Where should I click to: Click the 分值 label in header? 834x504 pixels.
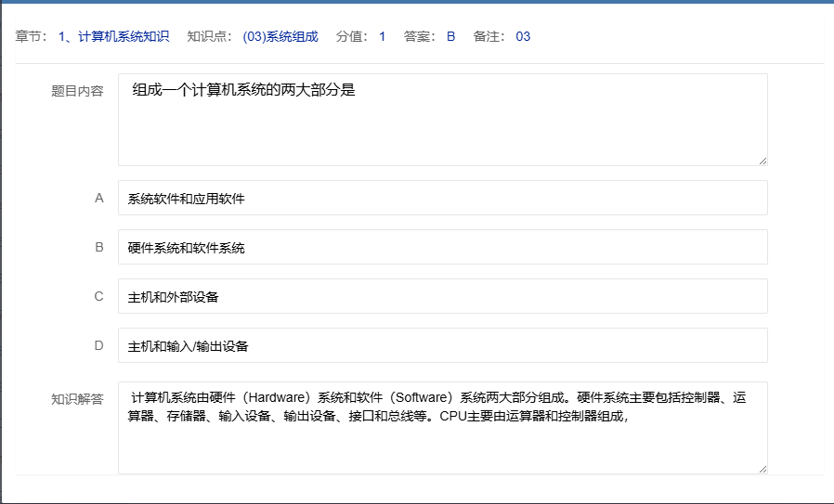point(351,37)
